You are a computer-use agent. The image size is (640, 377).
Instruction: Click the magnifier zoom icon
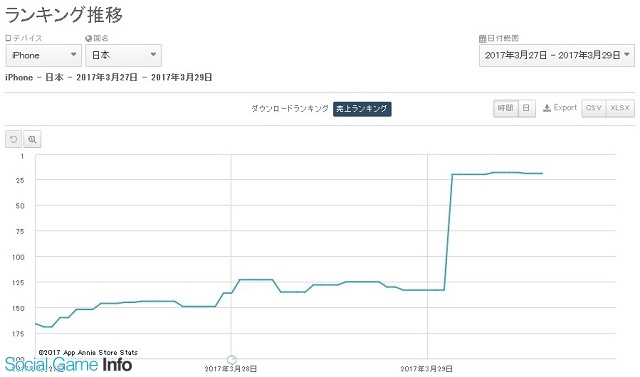(x=32, y=140)
